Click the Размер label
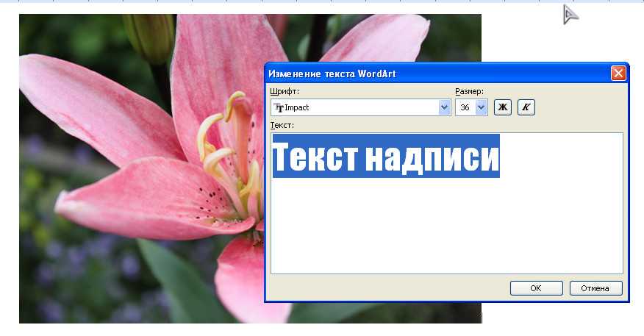Viewport: 644px width, 336px height. (x=469, y=91)
